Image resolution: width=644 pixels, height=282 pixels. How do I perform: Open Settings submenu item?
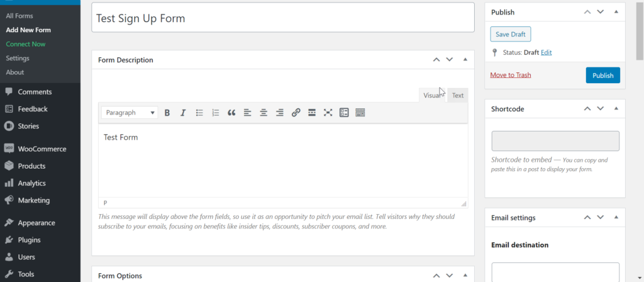(x=18, y=58)
